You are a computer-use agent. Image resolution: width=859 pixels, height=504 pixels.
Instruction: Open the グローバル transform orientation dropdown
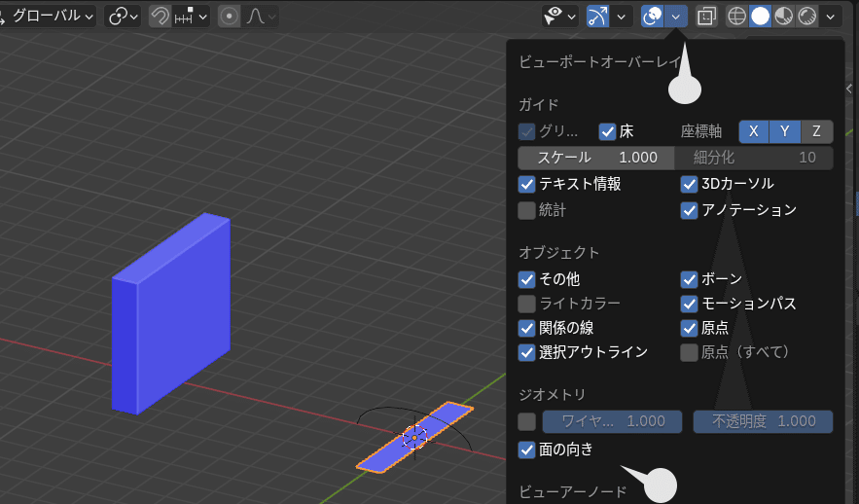49,16
